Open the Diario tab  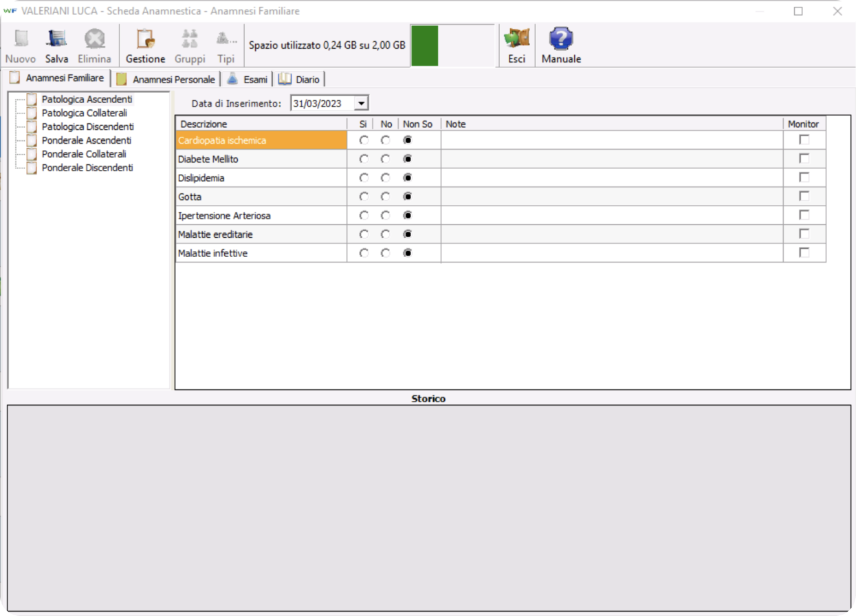[x=299, y=80]
